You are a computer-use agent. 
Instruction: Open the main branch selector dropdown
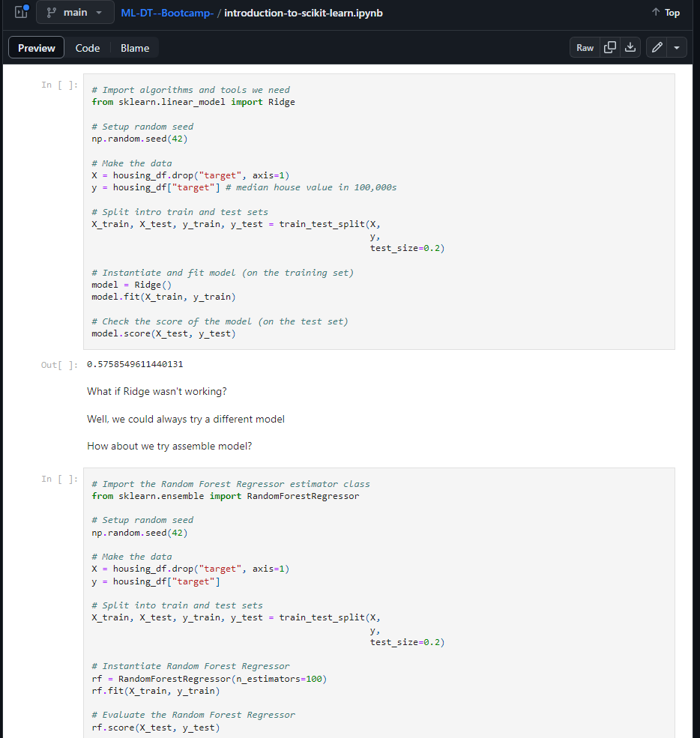pyautogui.click(x=75, y=12)
